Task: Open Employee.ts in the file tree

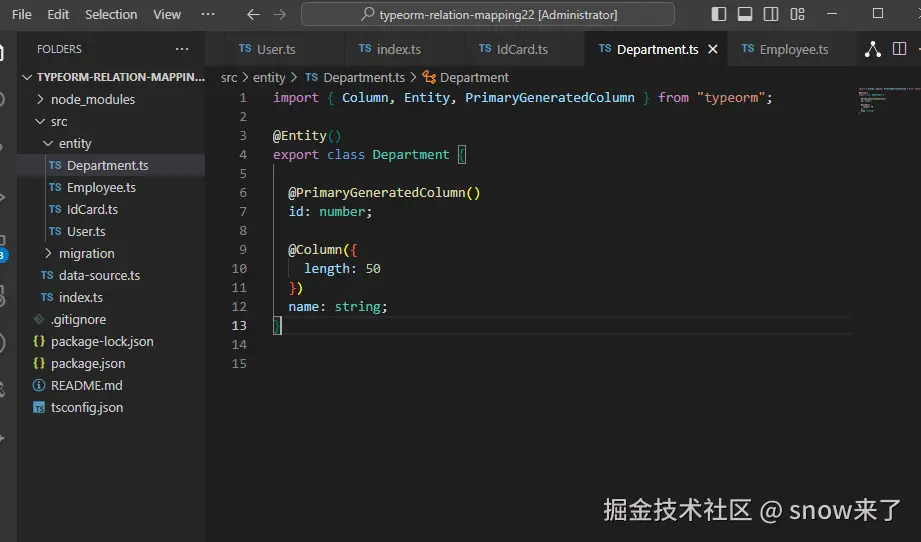Action: (111, 187)
